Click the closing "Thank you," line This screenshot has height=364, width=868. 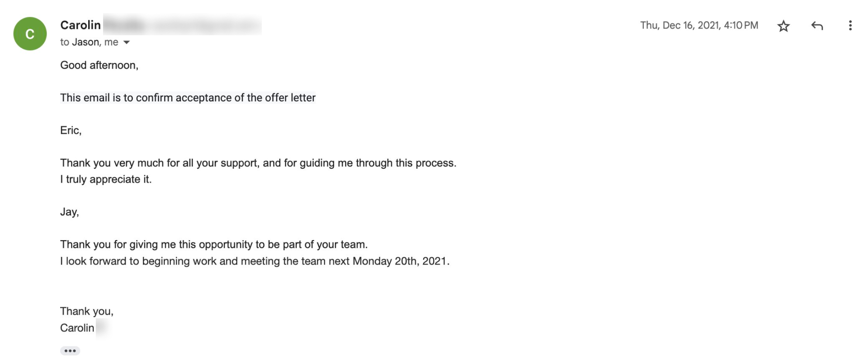pos(87,311)
